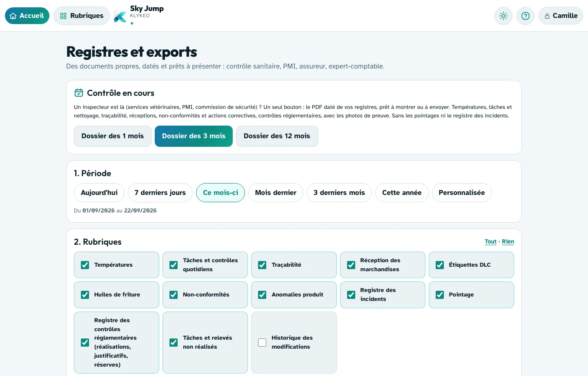The height and width of the screenshot is (376, 588).
Task: Uncheck Tâches et relevés non réalisés
Action: (174, 343)
